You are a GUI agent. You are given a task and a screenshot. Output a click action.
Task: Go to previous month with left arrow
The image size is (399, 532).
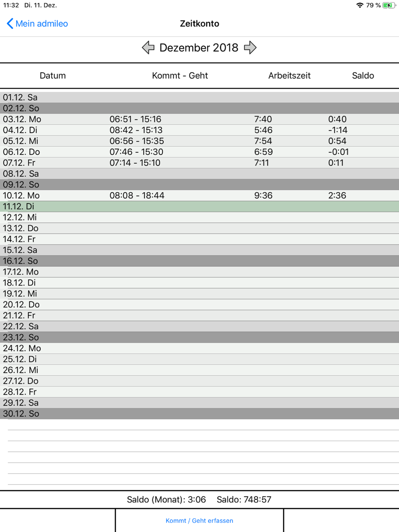coord(148,47)
